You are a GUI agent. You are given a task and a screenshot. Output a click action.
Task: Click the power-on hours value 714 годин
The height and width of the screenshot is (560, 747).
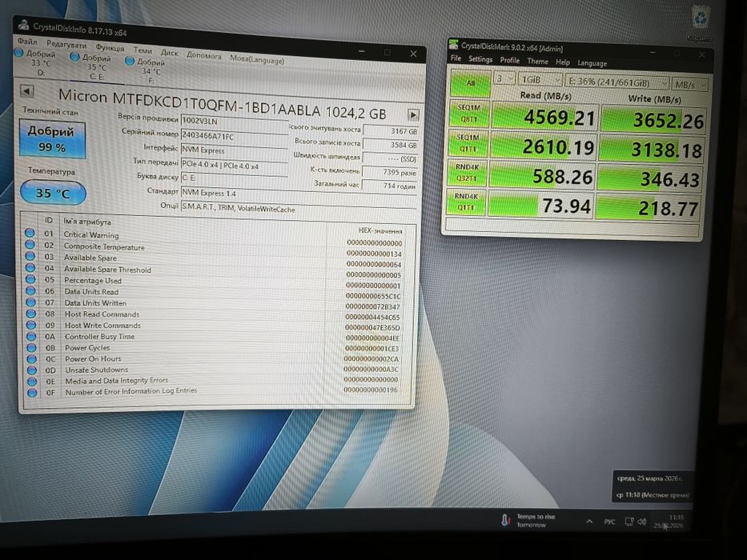(x=390, y=186)
